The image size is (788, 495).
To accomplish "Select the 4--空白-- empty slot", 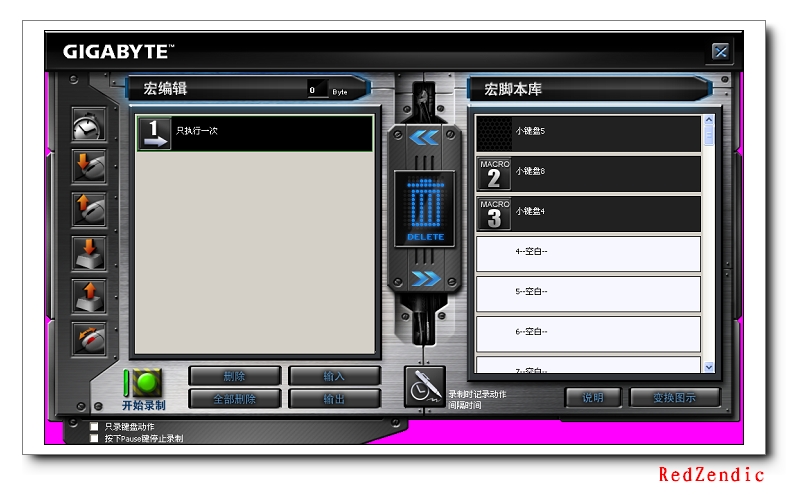I will click(x=588, y=254).
